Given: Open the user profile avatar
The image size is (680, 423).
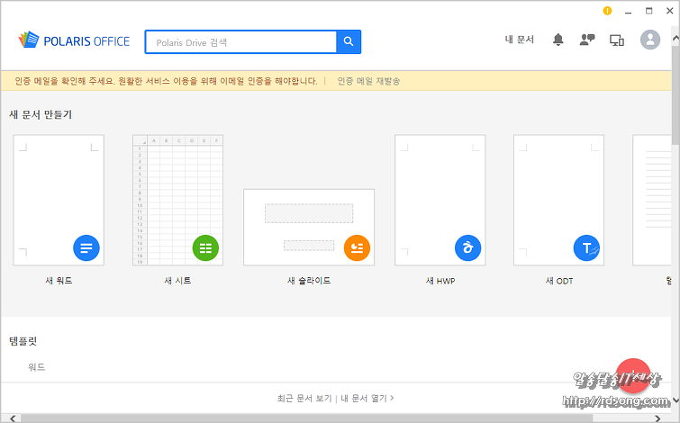Looking at the screenshot, I should (x=650, y=40).
